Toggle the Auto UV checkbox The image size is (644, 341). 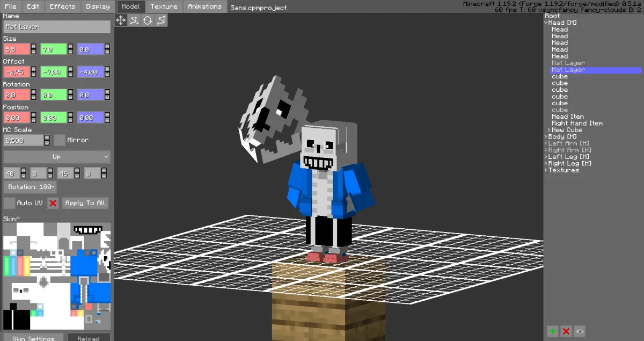[9, 203]
